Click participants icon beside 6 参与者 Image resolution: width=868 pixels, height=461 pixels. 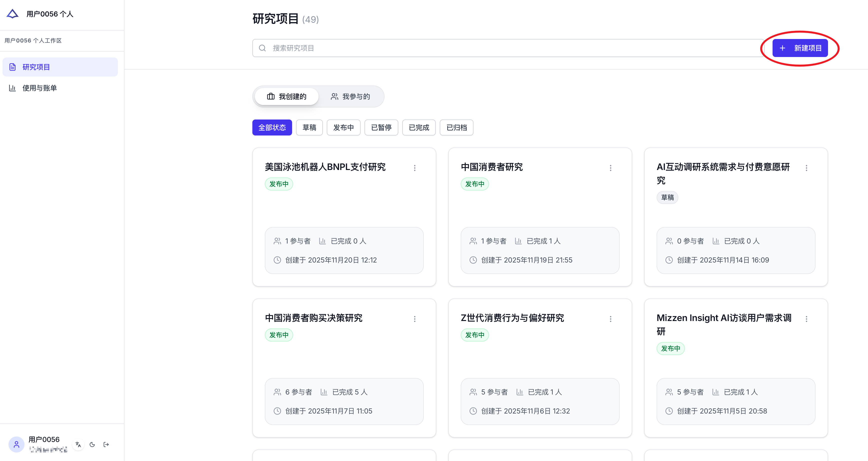[277, 392]
